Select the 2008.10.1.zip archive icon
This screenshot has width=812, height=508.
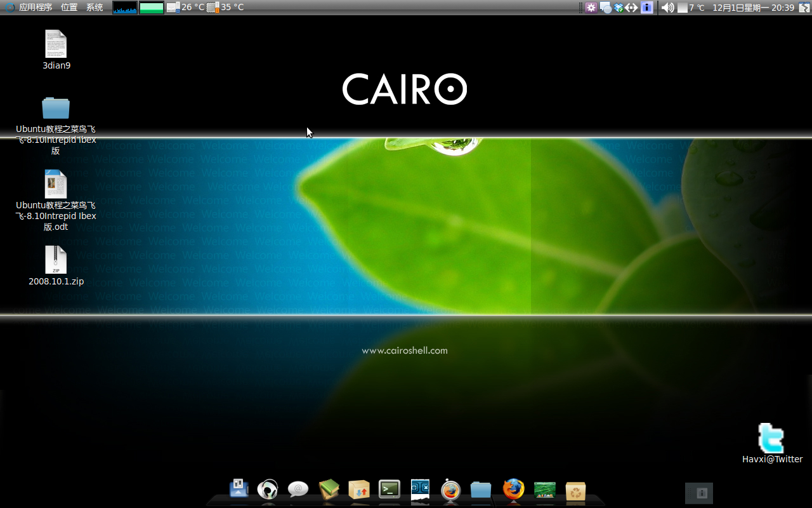[56, 260]
